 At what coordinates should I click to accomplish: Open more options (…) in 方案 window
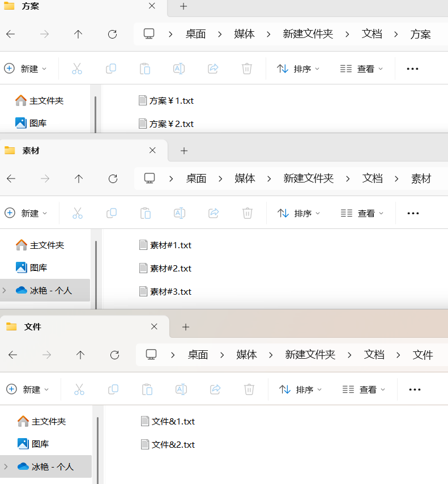point(412,69)
